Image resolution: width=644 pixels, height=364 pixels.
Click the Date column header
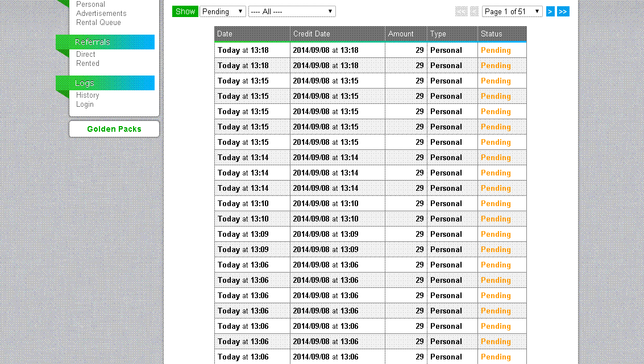(x=252, y=34)
